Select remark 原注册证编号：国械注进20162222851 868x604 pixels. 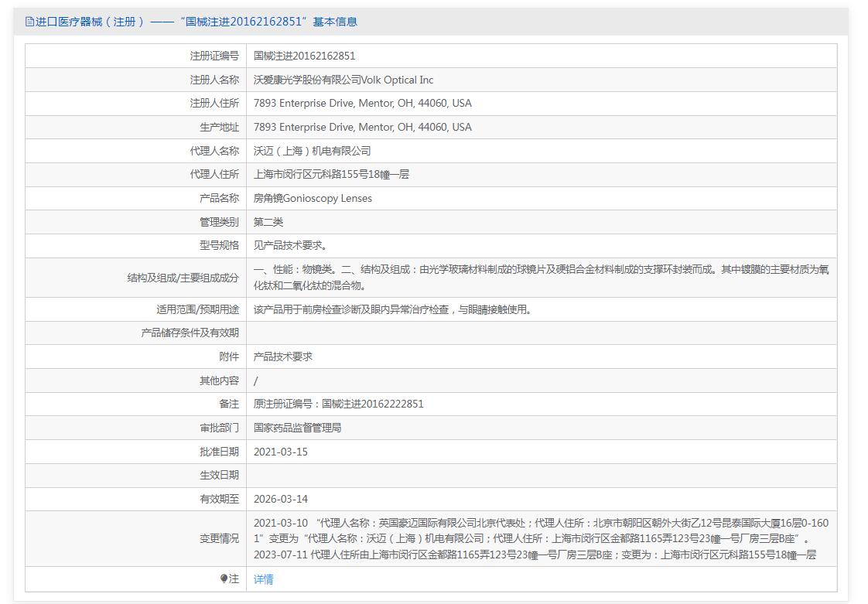click(x=339, y=404)
